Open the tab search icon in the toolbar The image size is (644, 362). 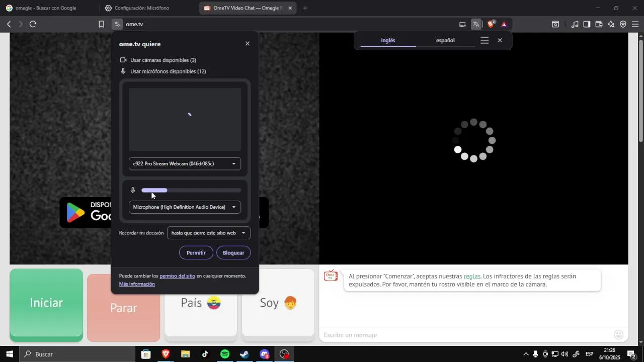tap(555, 24)
